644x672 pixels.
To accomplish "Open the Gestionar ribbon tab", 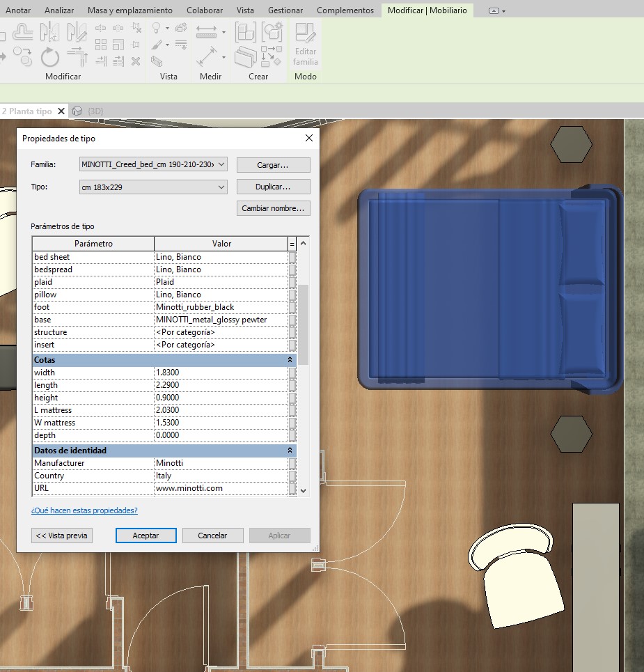I will (285, 10).
